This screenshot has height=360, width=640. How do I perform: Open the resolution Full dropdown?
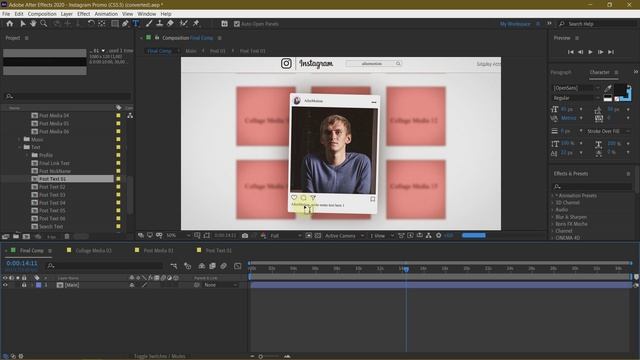[x=286, y=236]
